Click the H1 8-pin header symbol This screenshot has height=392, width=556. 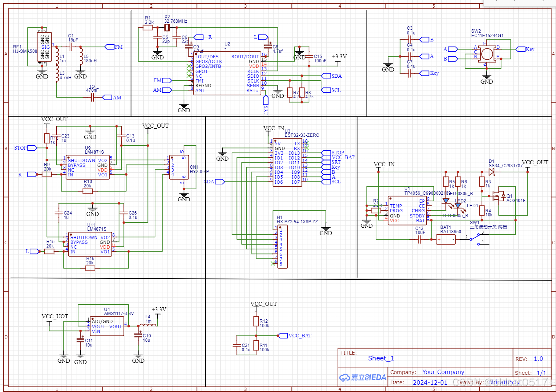pos(283,247)
